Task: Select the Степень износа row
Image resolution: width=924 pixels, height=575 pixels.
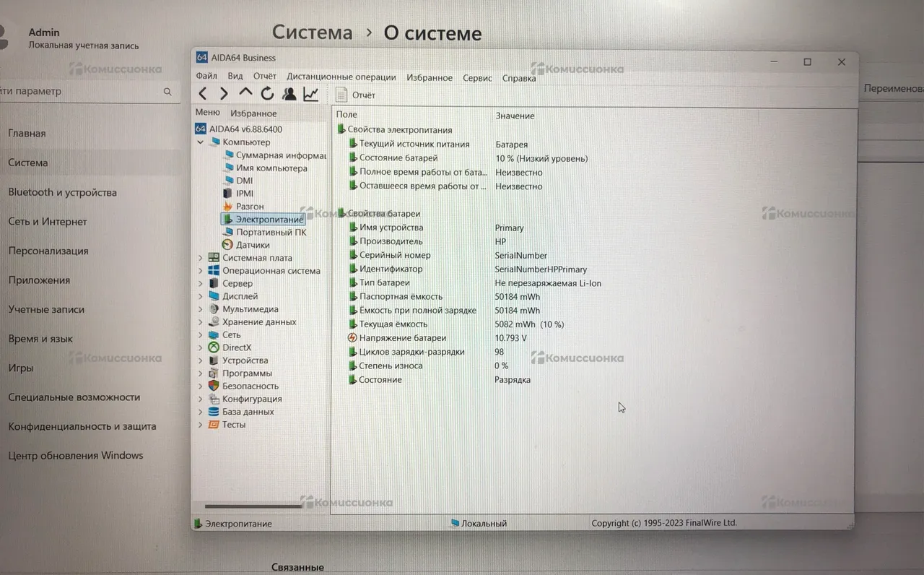Action: point(592,366)
